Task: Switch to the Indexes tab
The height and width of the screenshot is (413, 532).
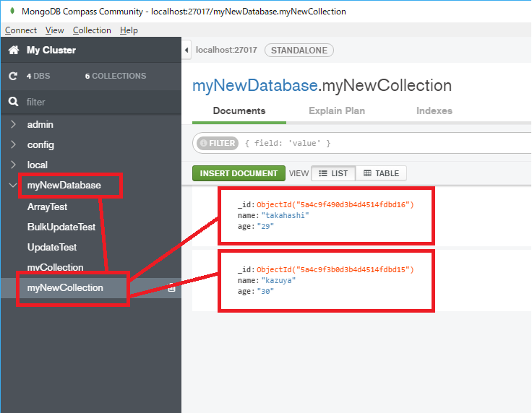Action: [434, 110]
